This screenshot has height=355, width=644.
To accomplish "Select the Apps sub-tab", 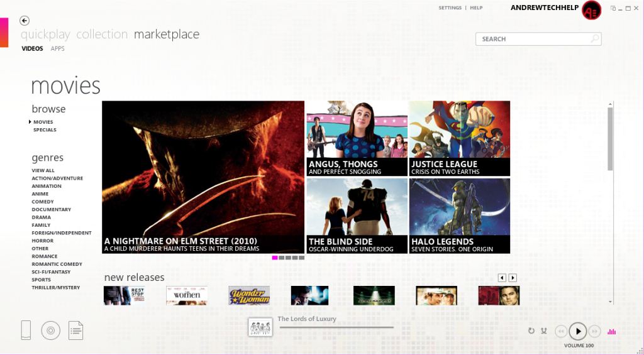I will tap(57, 48).
